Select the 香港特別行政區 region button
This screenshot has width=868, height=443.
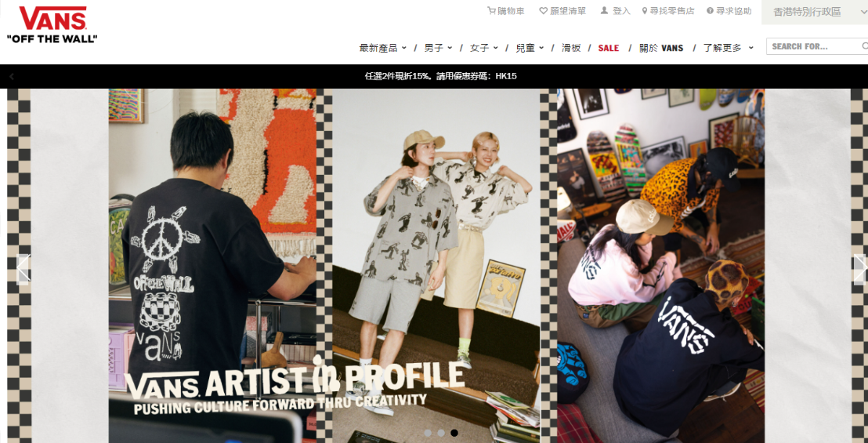pyautogui.click(x=815, y=12)
